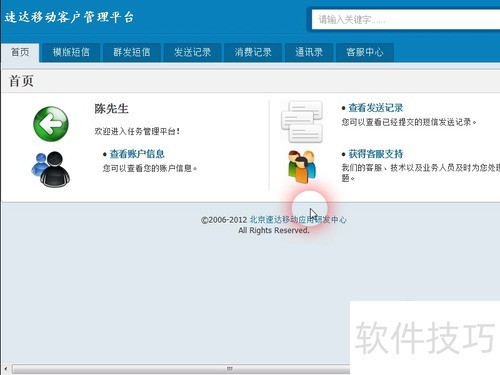Visit the 北京速达移动应用研发中心 footer link
The image size is (500, 375).
coord(298,220)
